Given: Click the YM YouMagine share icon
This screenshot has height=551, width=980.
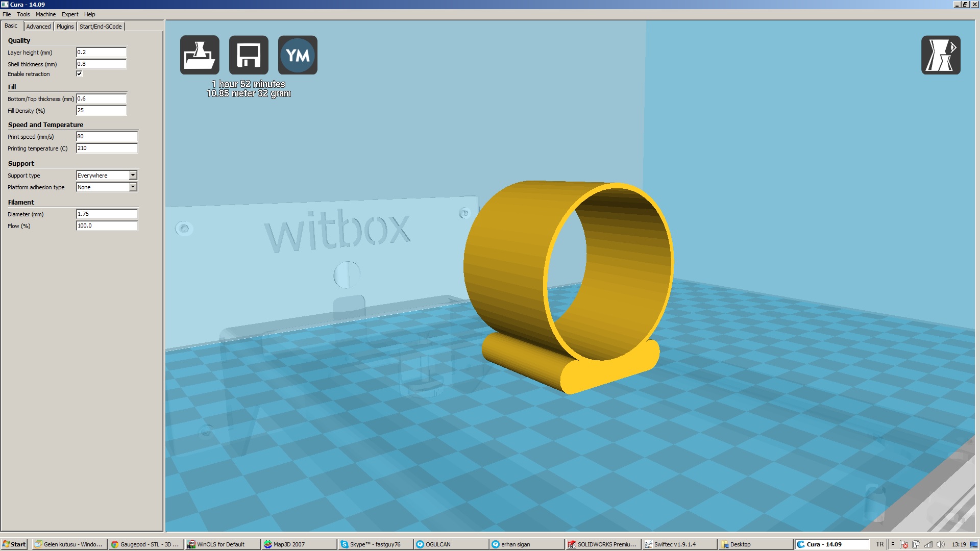Looking at the screenshot, I should 298,55.
